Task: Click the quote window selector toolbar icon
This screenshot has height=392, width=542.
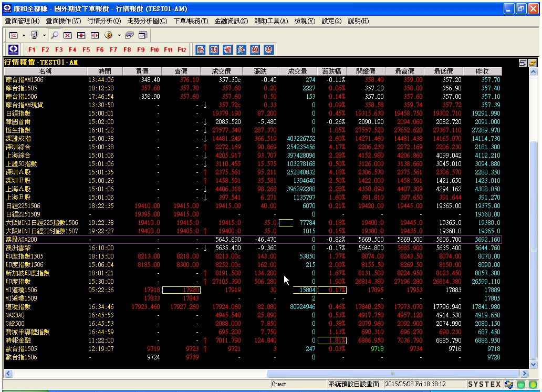Action: pyautogui.click(x=14, y=35)
